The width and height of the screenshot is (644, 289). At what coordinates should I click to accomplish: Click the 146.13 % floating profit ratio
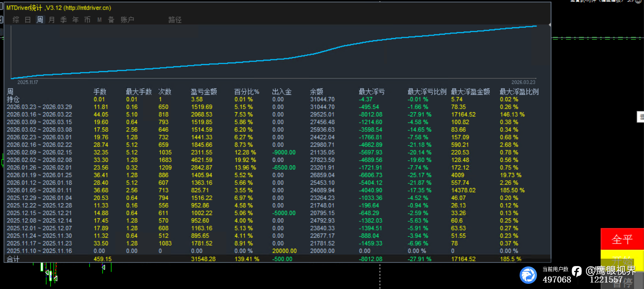point(512,114)
